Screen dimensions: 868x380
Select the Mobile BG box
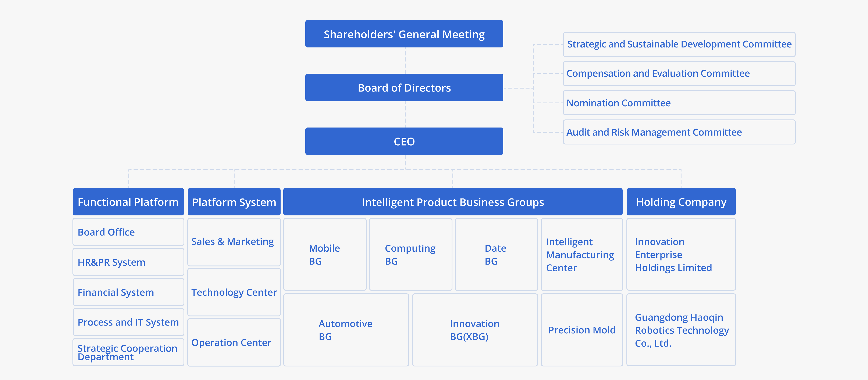pyautogui.click(x=324, y=255)
